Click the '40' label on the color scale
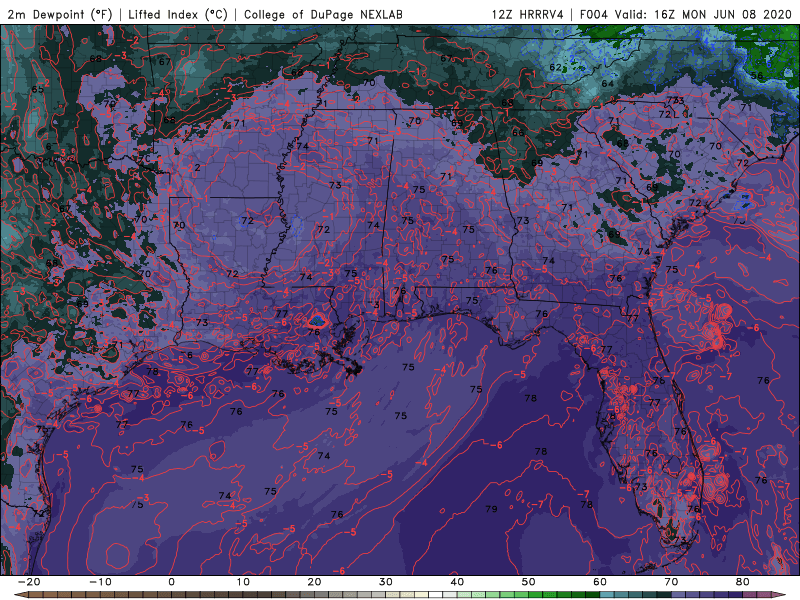The height and width of the screenshot is (600, 800). 457,582
